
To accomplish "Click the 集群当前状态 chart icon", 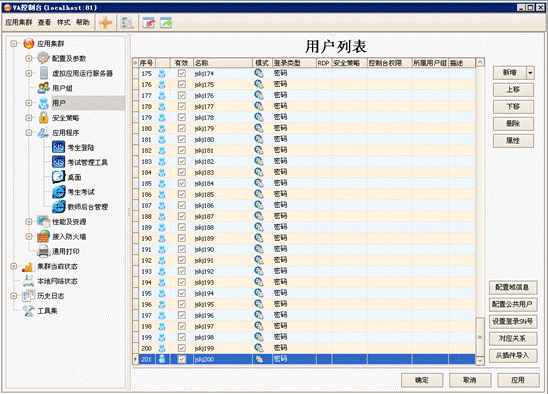I will coord(28,266).
